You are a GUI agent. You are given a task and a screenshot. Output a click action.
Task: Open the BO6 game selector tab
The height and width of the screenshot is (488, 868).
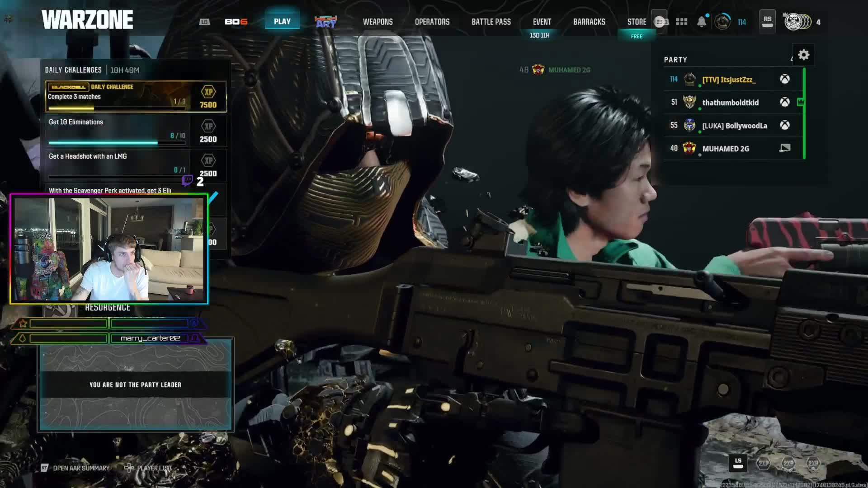tap(236, 22)
